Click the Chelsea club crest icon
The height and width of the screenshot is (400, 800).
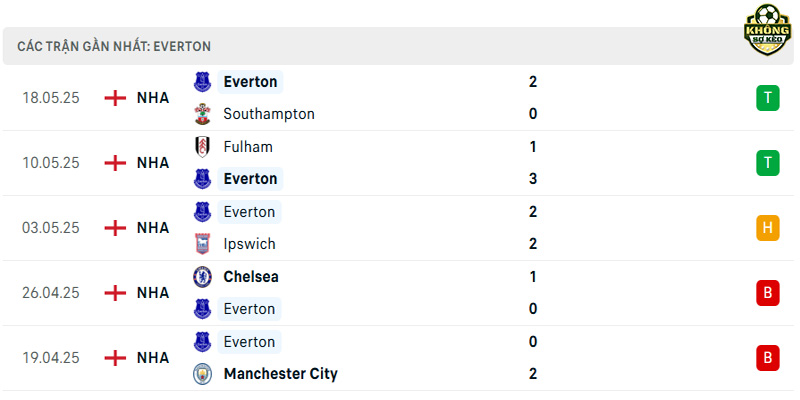point(203,277)
